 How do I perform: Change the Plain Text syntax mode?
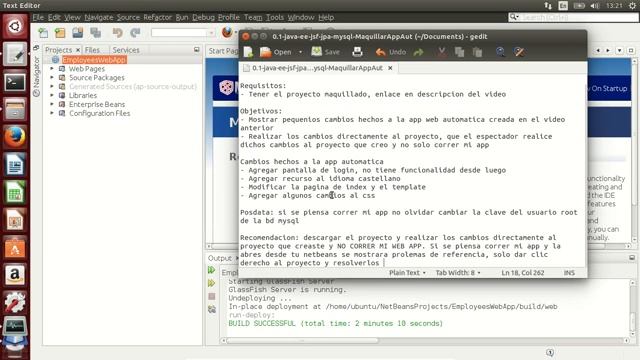pos(407,273)
